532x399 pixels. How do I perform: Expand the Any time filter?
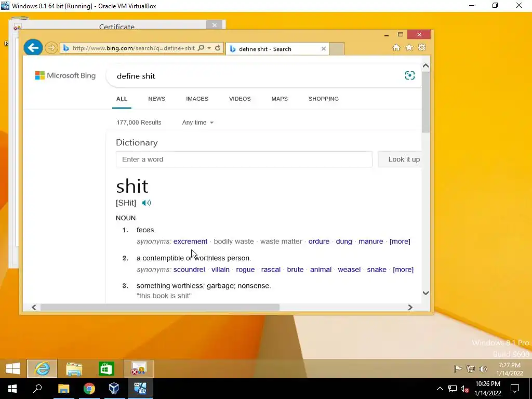click(198, 123)
